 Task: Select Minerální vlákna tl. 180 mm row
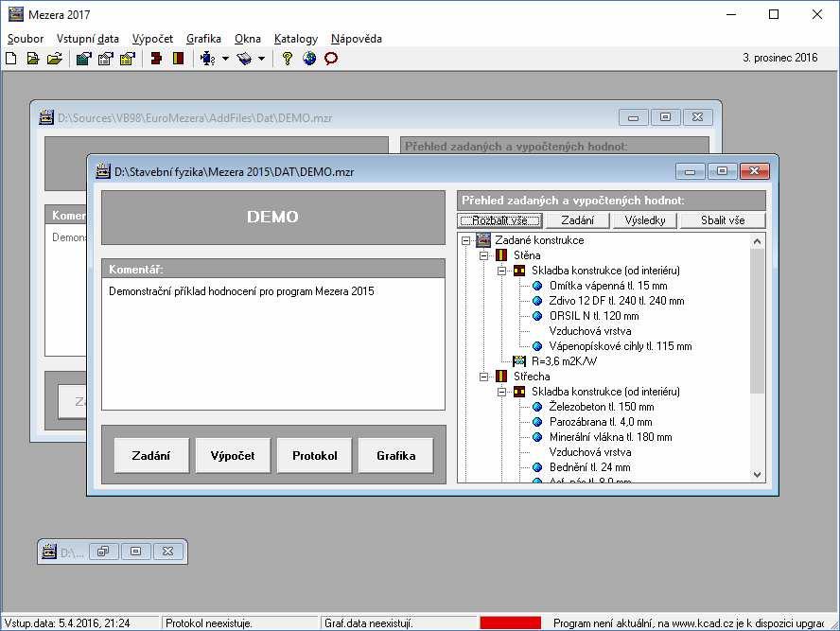click(x=610, y=437)
